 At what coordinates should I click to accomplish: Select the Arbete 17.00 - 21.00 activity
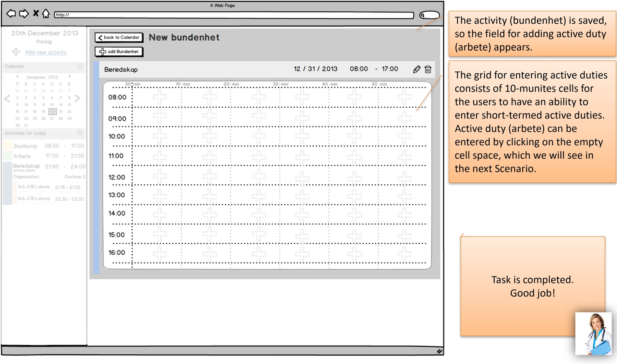point(44,156)
